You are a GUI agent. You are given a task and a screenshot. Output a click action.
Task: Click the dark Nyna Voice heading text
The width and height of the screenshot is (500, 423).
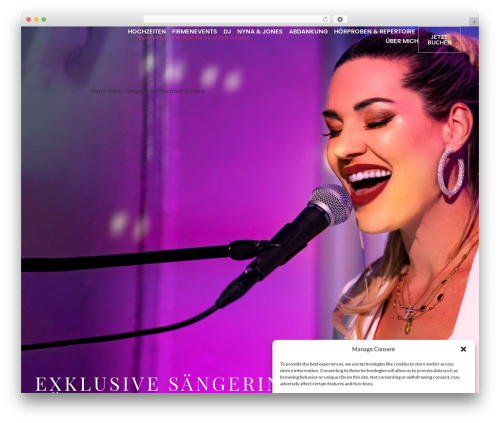(148, 91)
